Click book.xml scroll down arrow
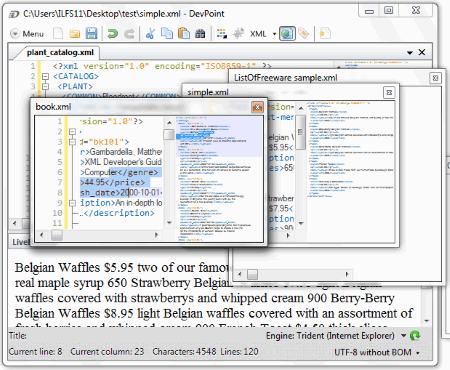 [x=169, y=223]
